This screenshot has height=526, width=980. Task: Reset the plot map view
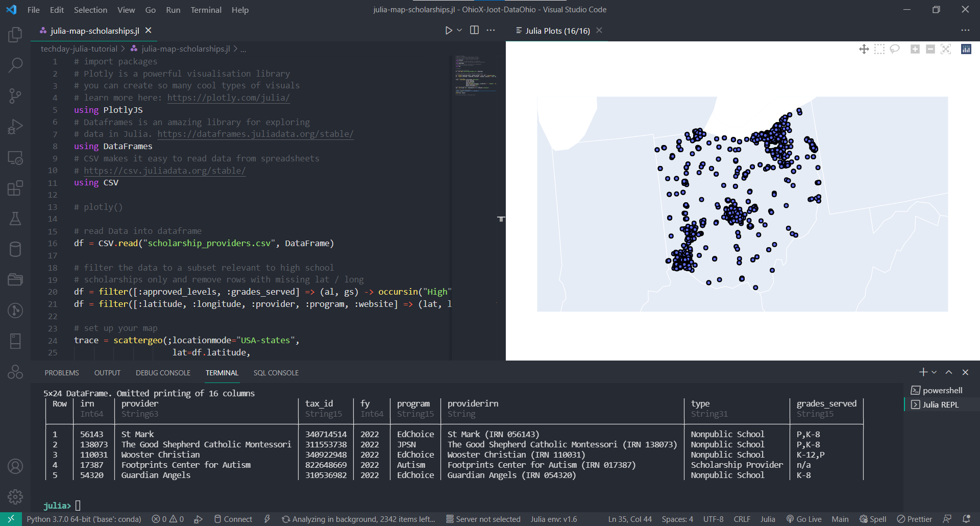946,49
